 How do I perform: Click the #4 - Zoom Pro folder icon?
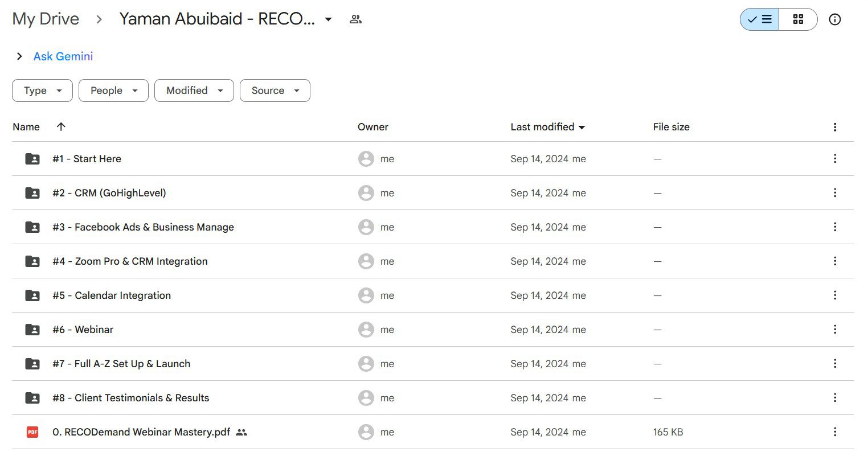click(x=32, y=261)
